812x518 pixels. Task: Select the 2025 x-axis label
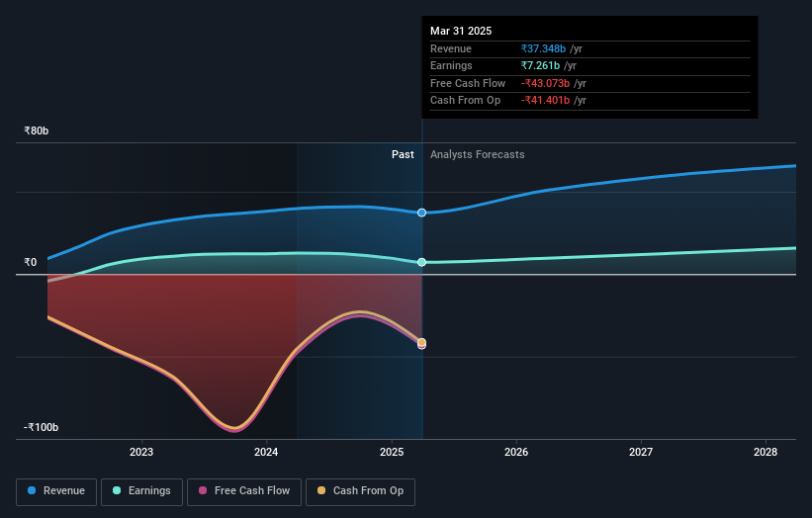coord(392,452)
